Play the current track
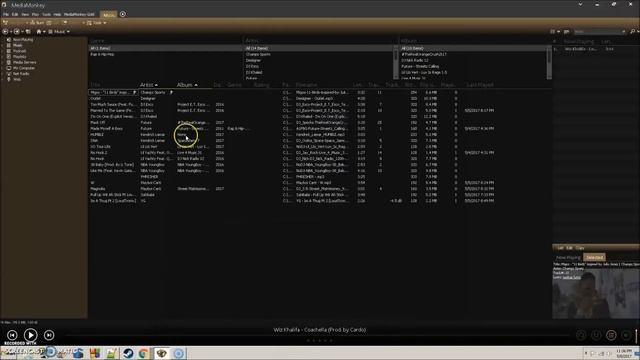This screenshot has width=640, height=360. pos(31,335)
